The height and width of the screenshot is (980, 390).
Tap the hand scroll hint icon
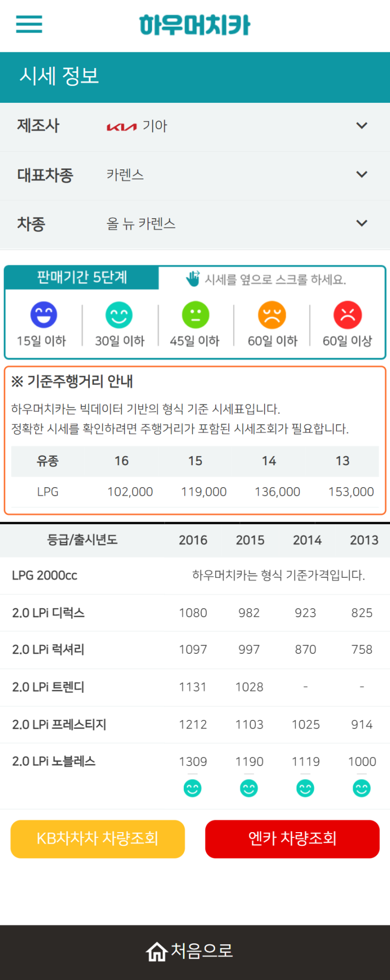(193, 278)
